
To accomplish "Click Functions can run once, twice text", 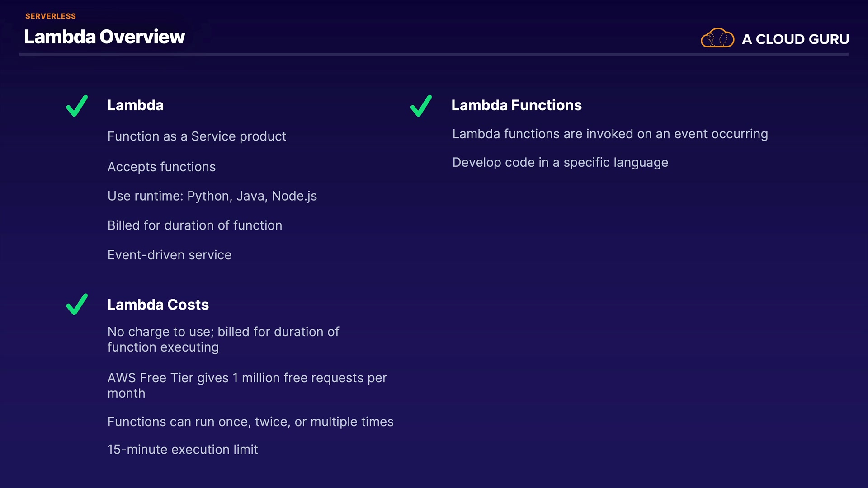I will pos(250,422).
